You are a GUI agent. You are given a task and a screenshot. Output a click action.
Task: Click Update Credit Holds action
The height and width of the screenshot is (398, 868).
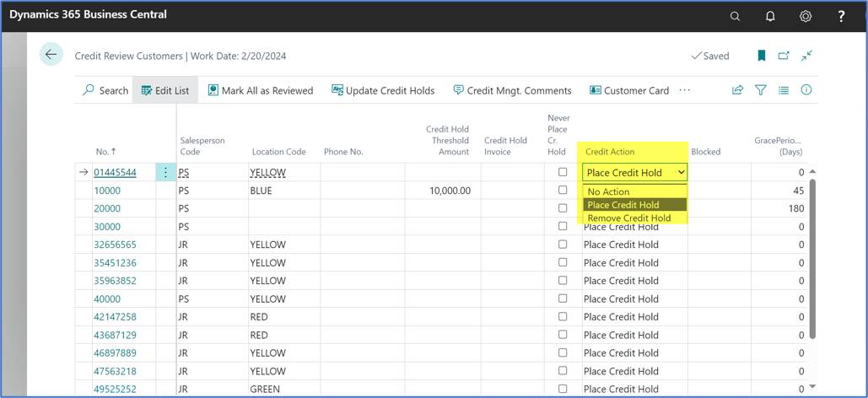(x=383, y=90)
